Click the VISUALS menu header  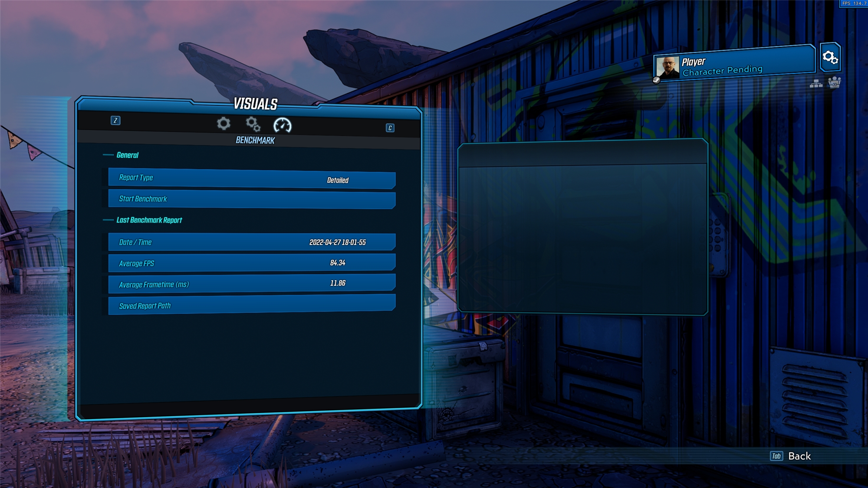pos(255,103)
